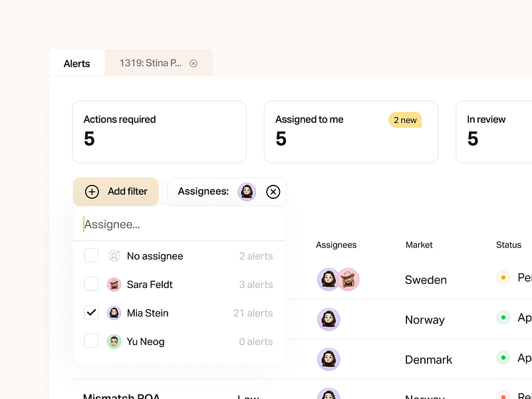This screenshot has height=399, width=532.
Task: Click Mia Stein's avatar in the filter chip
Action: click(247, 192)
